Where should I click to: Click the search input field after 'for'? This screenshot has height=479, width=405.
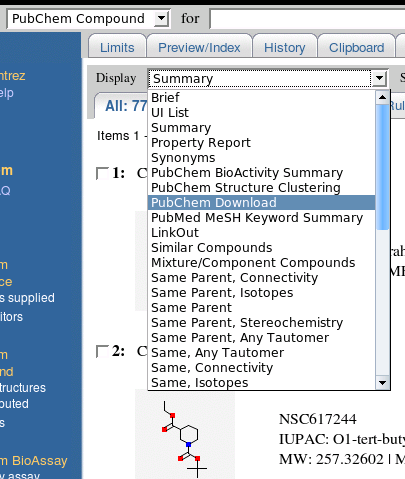click(x=307, y=19)
